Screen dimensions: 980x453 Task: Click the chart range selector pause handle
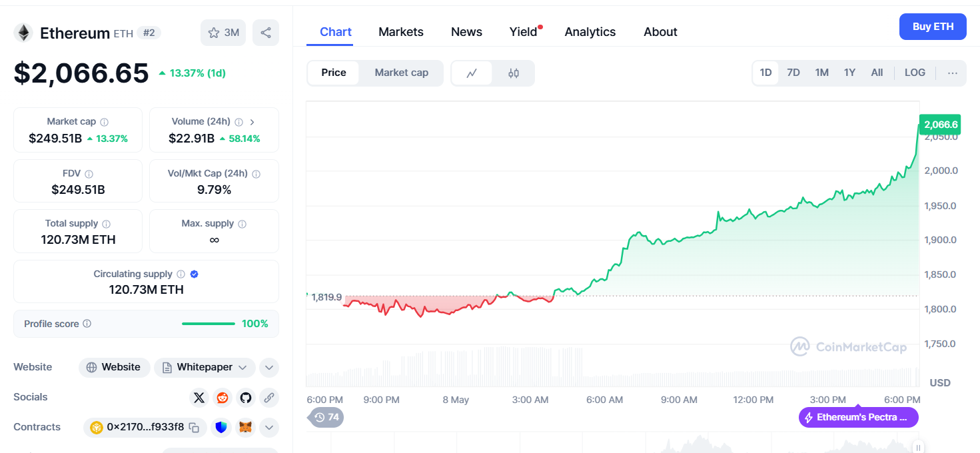(x=918, y=448)
